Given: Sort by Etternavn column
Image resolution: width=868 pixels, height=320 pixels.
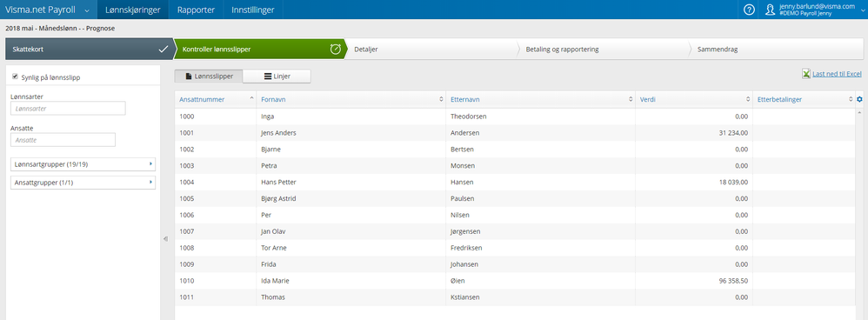Looking at the screenshot, I should tap(465, 100).
